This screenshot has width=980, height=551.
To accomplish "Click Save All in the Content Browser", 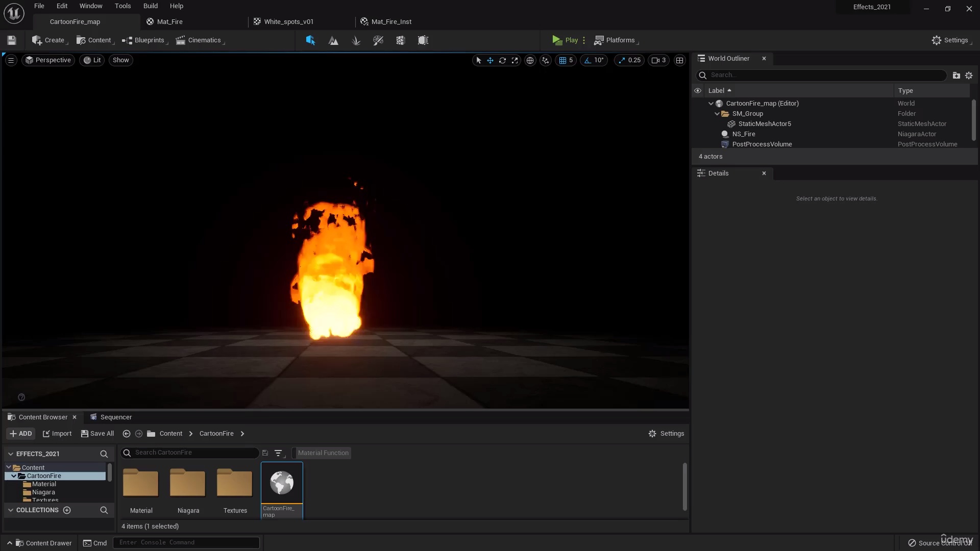I will click(97, 433).
